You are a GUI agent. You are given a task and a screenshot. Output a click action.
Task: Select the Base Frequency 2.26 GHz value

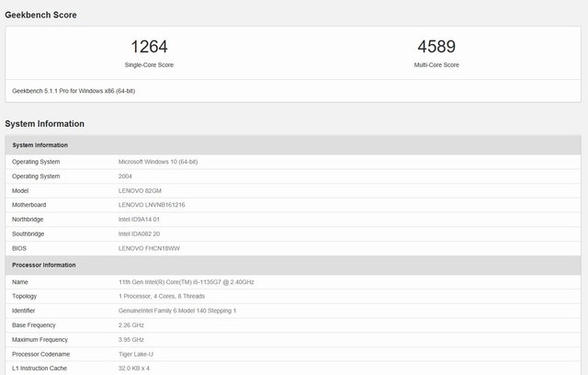click(x=132, y=325)
